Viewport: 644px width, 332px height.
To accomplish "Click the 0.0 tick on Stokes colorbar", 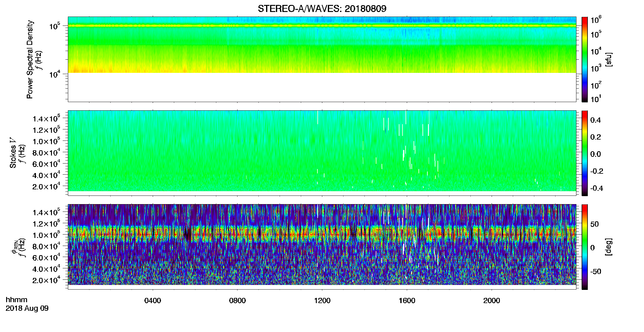I will [x=595, y=154].
